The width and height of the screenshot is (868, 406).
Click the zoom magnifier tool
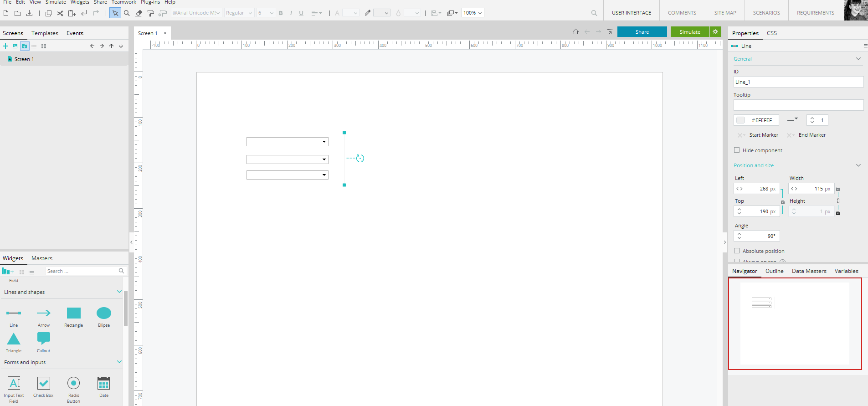pyautogui.click(x=127, y=13)
